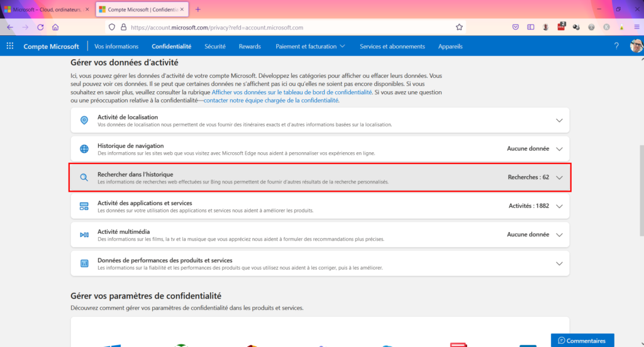Click Recherches : 62 count text
644x347 pixels.
point(528,177)
